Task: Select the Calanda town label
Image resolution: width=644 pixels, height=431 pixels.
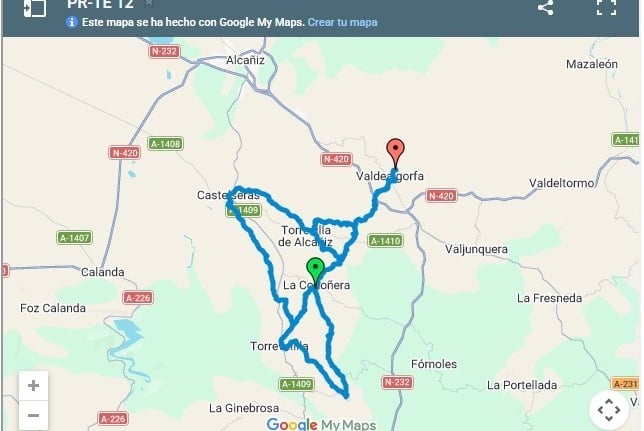Action: (103, 272)
